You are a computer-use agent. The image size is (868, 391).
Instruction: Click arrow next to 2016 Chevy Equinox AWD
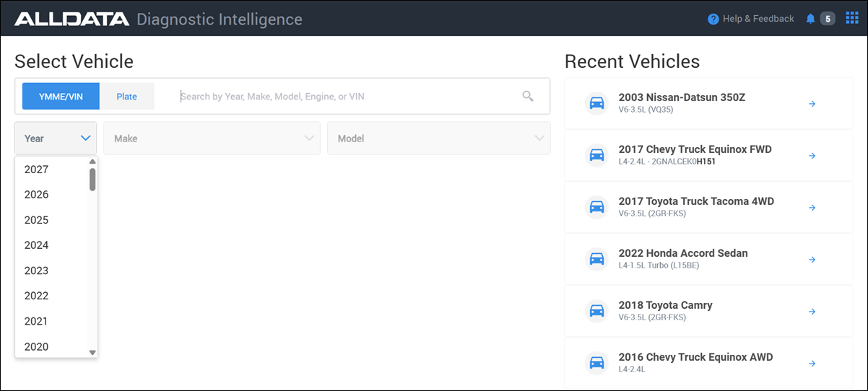coord(812,364)
